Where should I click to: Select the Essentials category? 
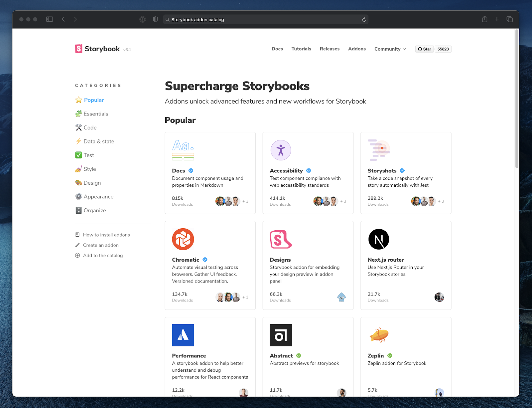tap(92, 114)
